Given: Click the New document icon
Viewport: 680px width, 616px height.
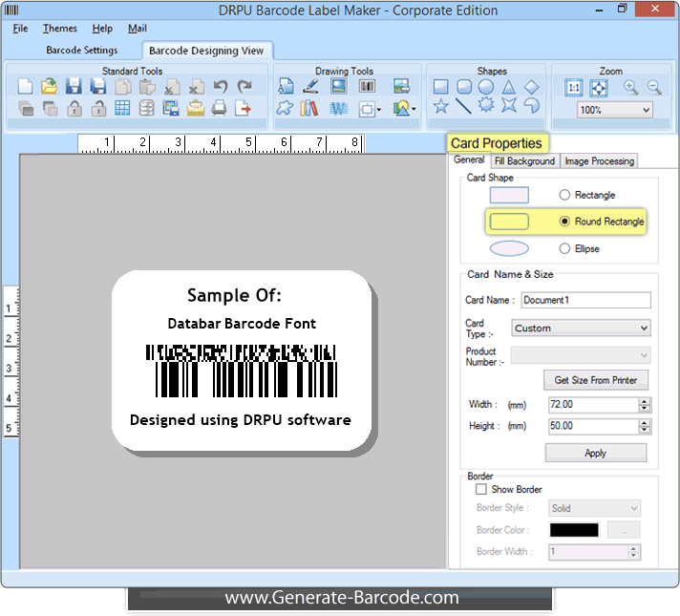Looking at the screenshot, I should 26,87.
